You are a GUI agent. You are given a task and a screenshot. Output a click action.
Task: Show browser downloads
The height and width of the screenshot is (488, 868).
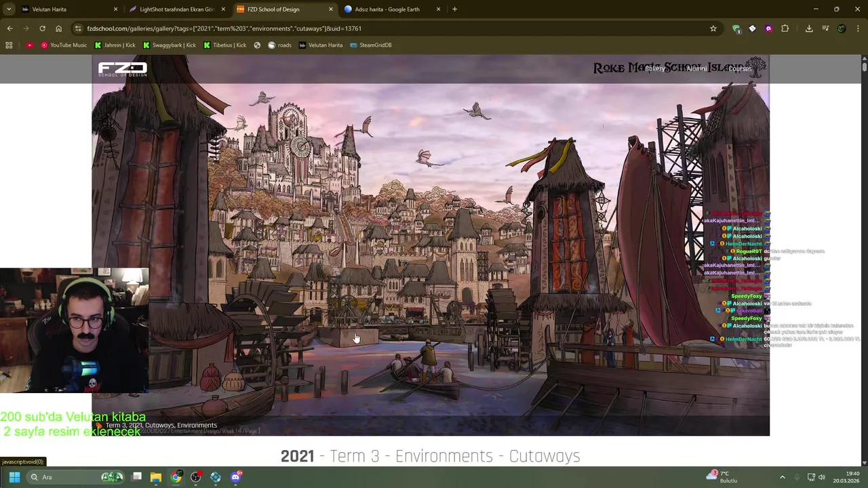pos(809,28)
